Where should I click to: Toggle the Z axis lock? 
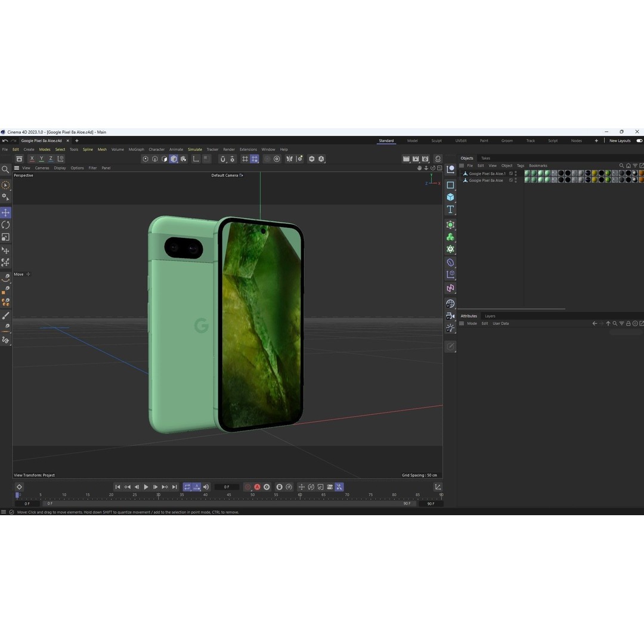(51, 159)
